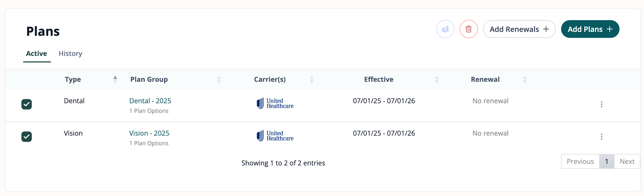This screenshot has width=644, height=196.
Task: Click the United Healthcare logo on Vision row
Action: 275,136
